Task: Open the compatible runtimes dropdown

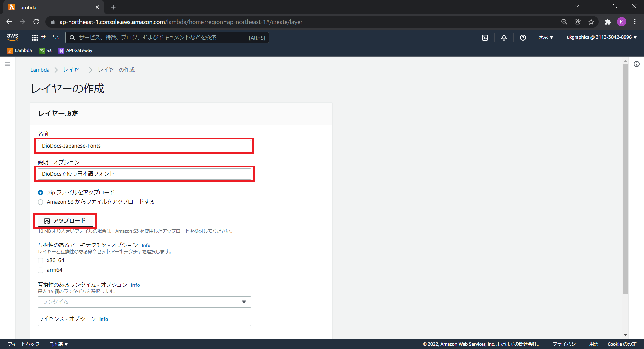Action: (x=144, y=302)
